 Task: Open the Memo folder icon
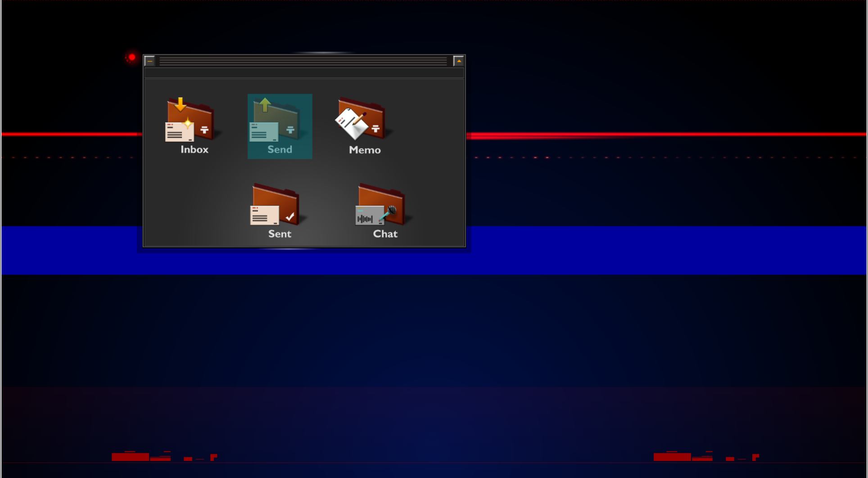363,121
